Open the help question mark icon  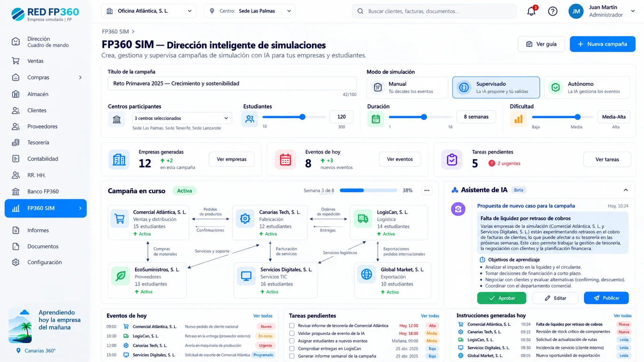pos(553,11)
